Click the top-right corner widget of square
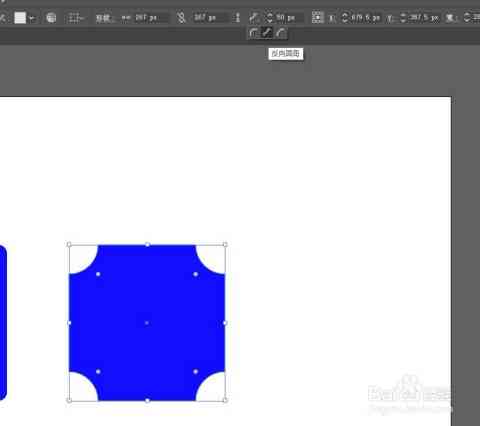Viewport: 480px width, 426px height. pos(196,274)
